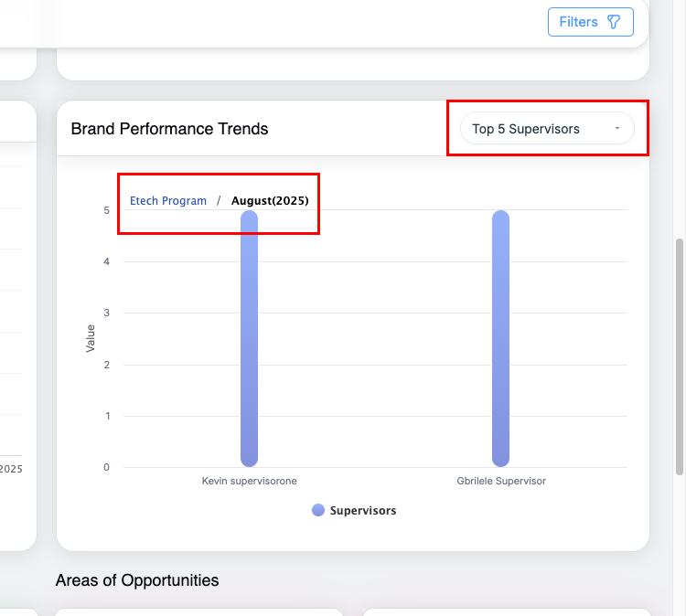The height and width of the screenshot is (616, 686).
Task: Click the caret arrow beside Top 5 Supervisors
Action: tap(617, 129)
